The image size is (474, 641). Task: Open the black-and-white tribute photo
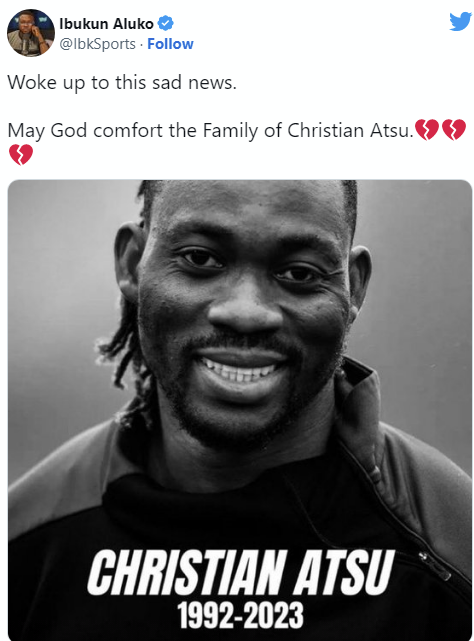(240, 410)
